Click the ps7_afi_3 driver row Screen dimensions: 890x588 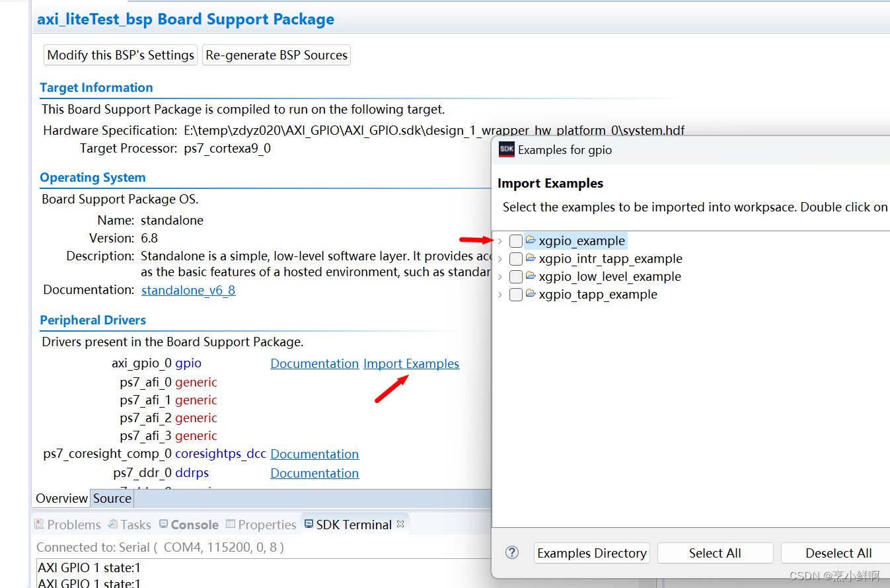point(168,436)
